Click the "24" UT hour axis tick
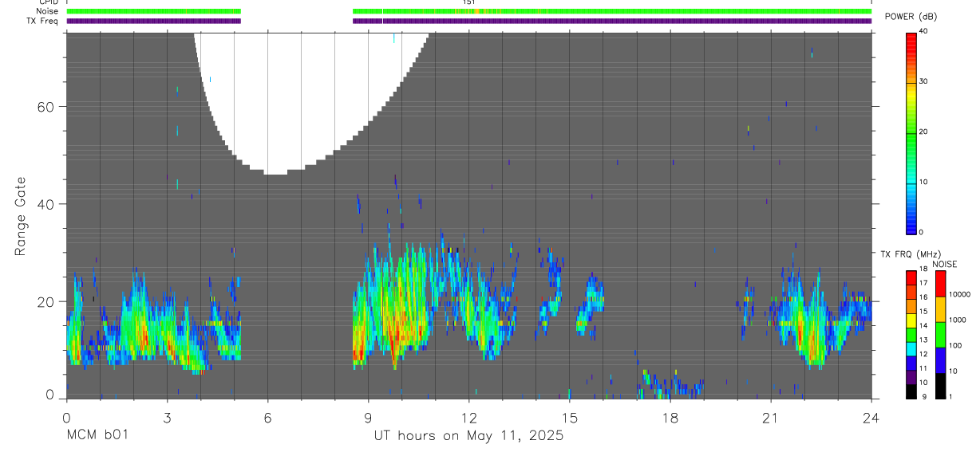The height and width of the screenshot is (452, 980). point(871,417)
